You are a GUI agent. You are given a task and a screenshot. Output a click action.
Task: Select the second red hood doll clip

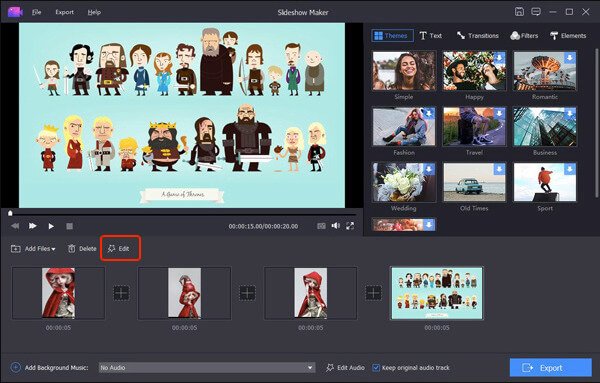click(184, 293)
